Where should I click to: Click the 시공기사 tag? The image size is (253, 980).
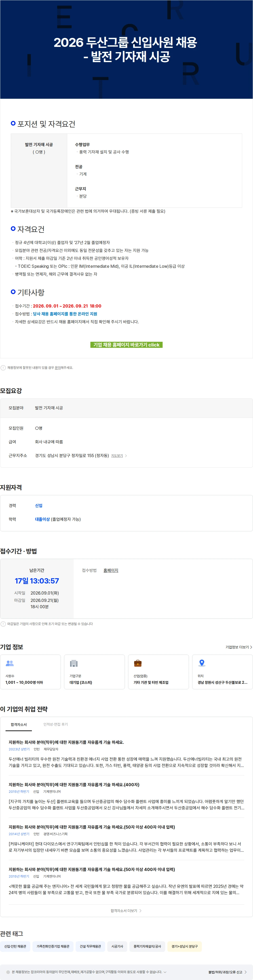click(117, 946)
